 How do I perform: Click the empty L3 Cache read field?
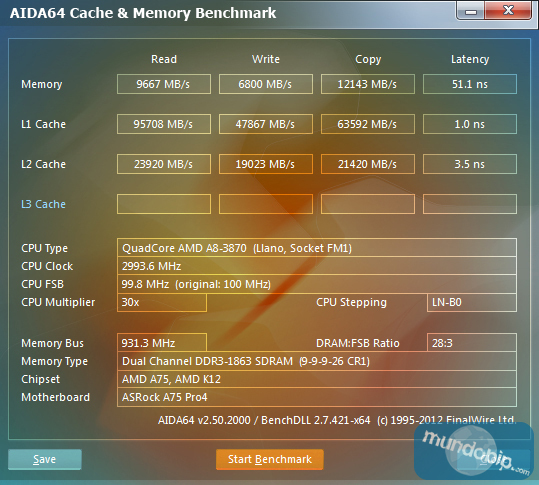[164, 204]
